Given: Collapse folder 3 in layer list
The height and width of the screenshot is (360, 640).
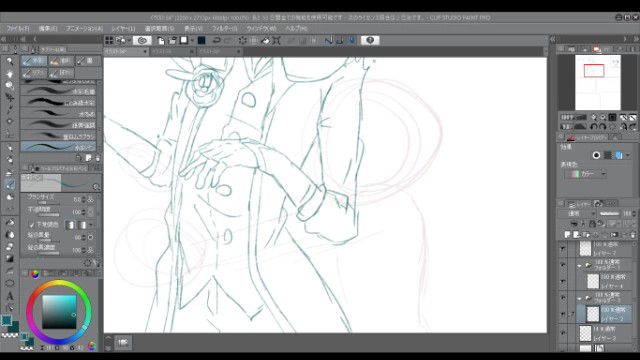Looking at the screenshot, I should pos(579,298).
